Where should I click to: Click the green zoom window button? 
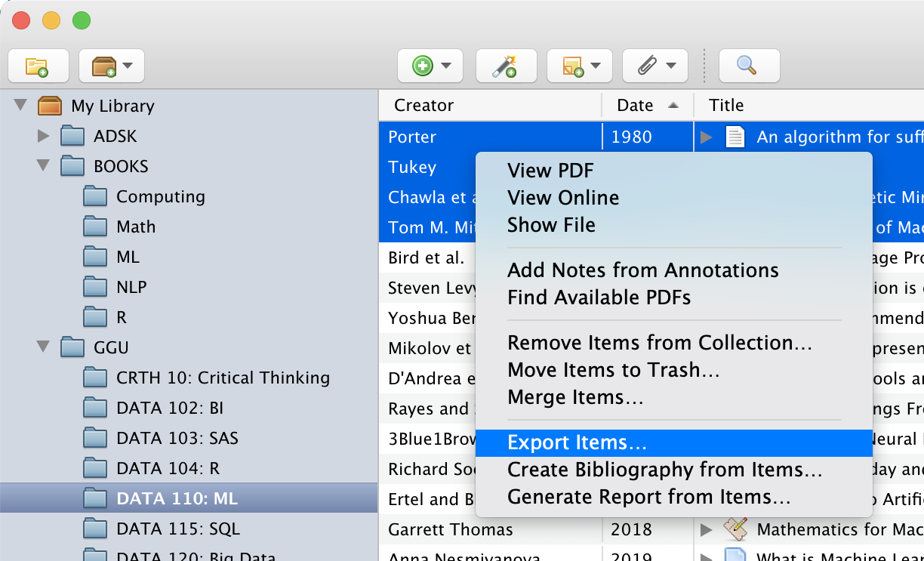point(82,20)
